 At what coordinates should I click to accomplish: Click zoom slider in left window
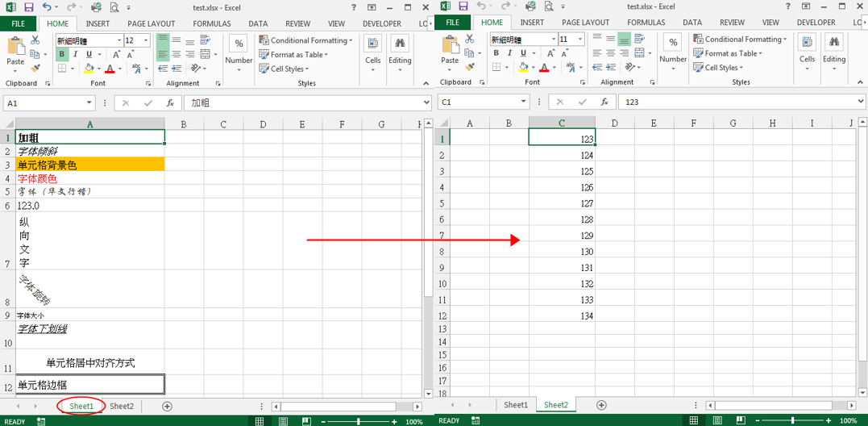click(359, 422)
